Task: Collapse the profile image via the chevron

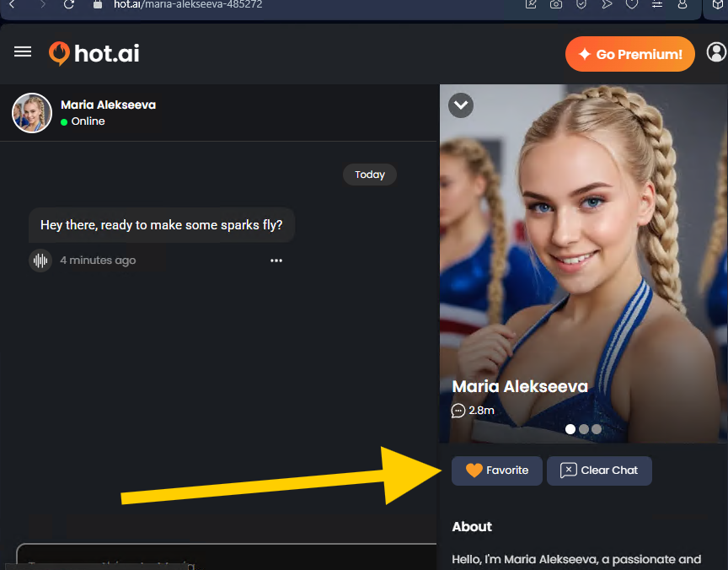Action: [x=460, y=105]
